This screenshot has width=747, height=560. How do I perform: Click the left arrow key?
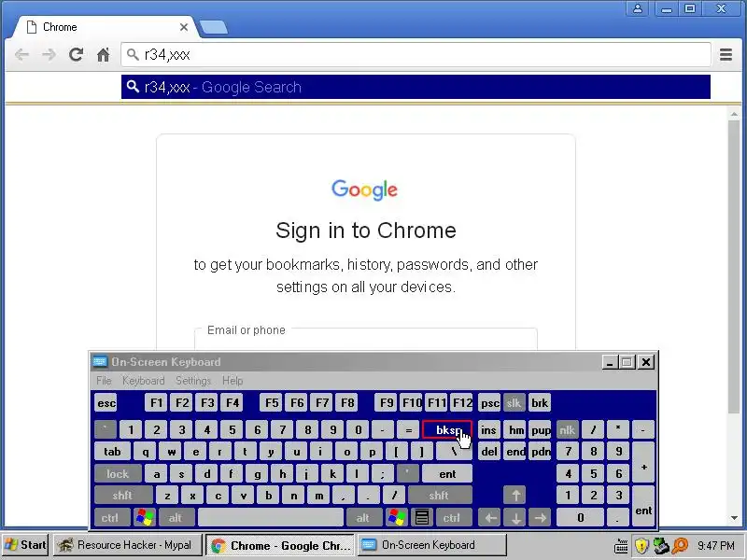[489, 518]
